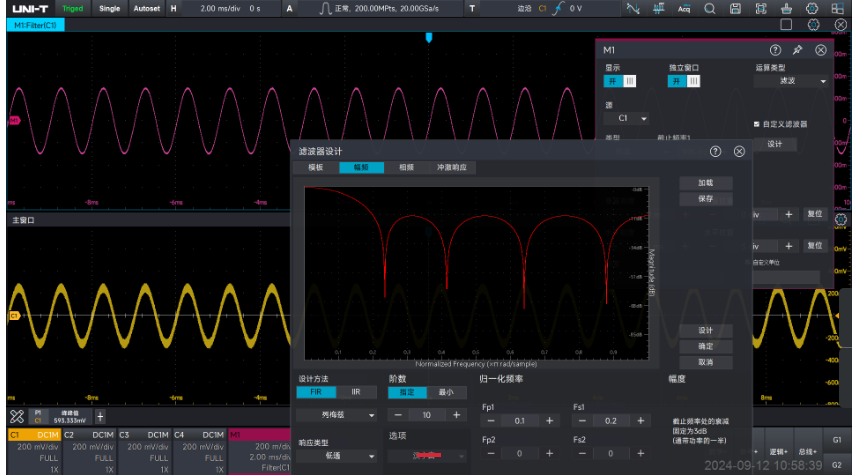
Task: Open the operation type dropdown showing filter
Action: point(791,81)
